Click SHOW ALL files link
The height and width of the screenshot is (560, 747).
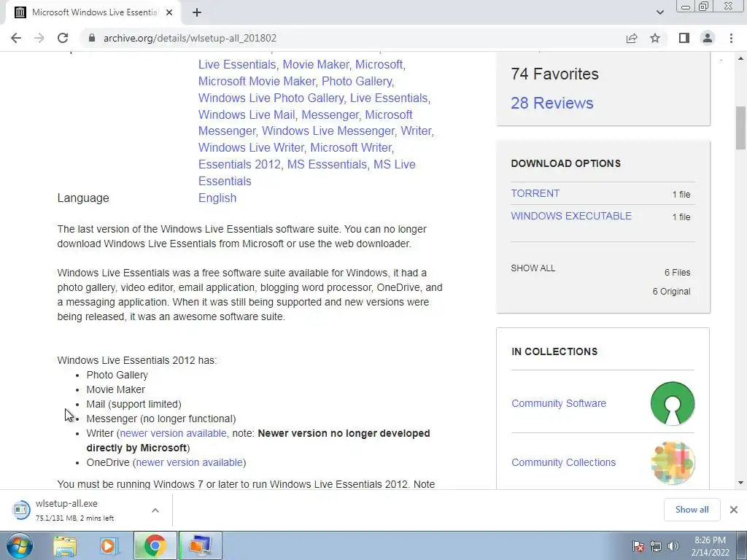click(533, 268)
